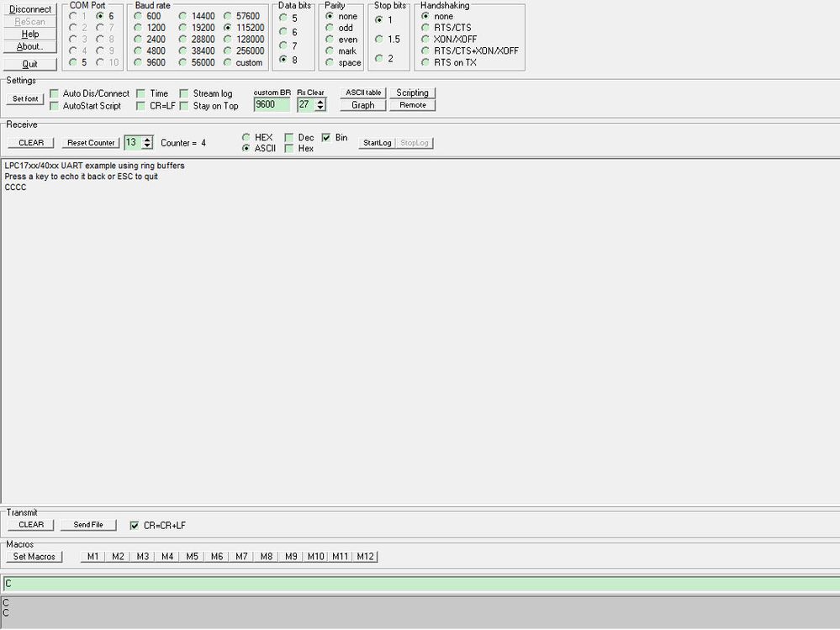This screenshot has width=840, height=630.
Task: Run macro M2
Action: [118, 557]
